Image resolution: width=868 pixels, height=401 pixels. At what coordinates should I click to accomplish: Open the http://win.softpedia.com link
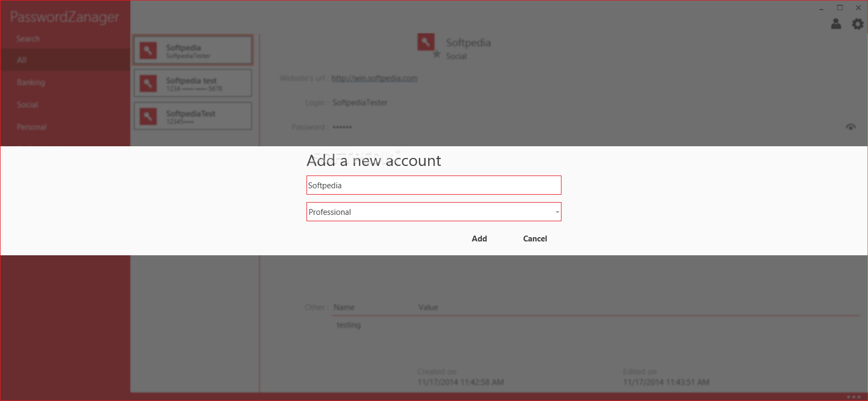click(375, 78)
